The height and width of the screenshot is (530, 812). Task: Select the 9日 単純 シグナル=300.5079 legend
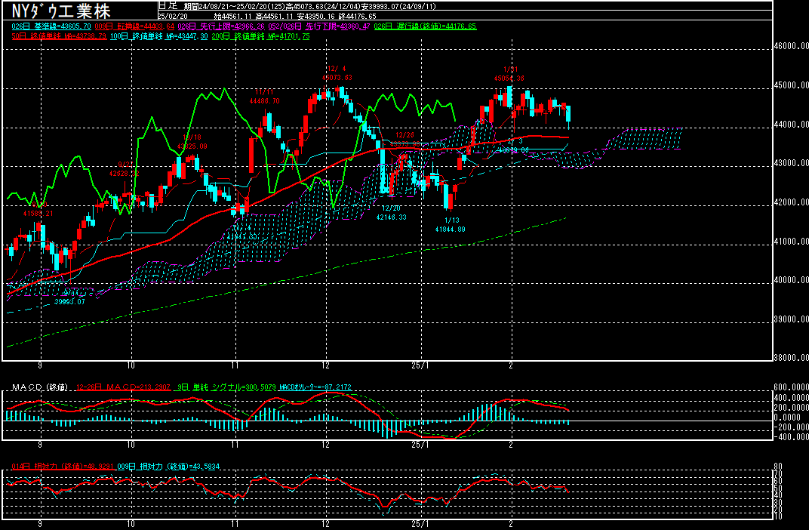[226, 387]
